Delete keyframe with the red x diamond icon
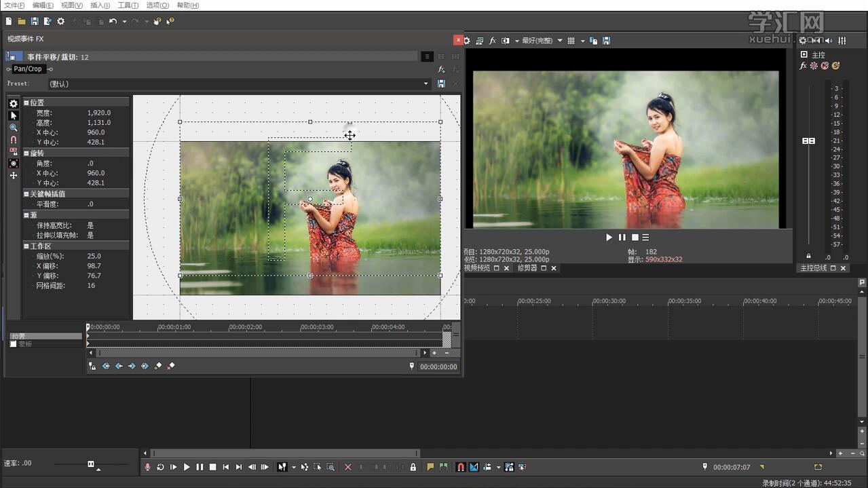The height and width of the screenshot is (488, 868). [171, 366]
